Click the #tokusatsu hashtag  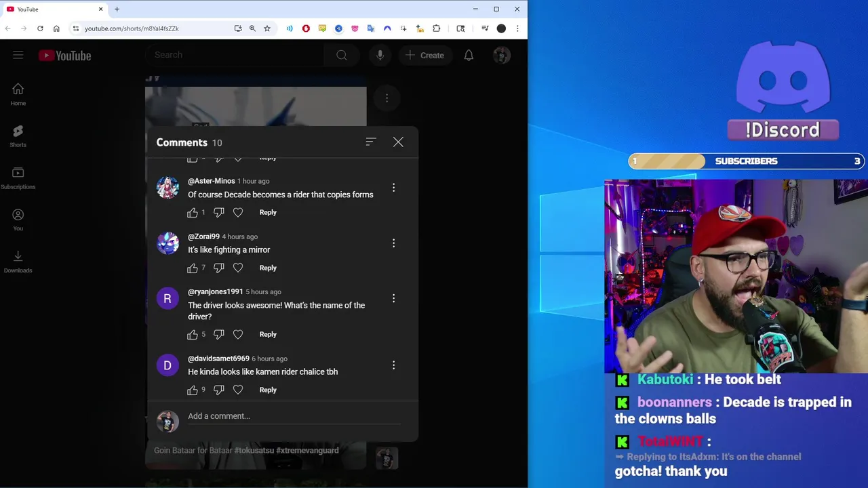click(x=254, y=450)
